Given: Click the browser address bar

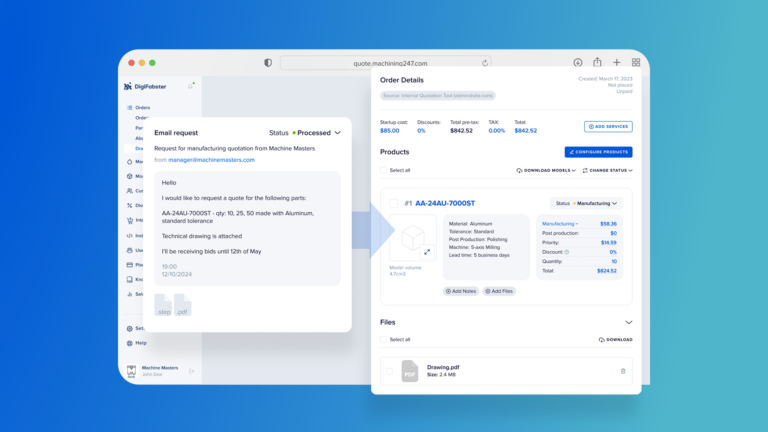Looking at the screenshot, I should pos(385,62).
